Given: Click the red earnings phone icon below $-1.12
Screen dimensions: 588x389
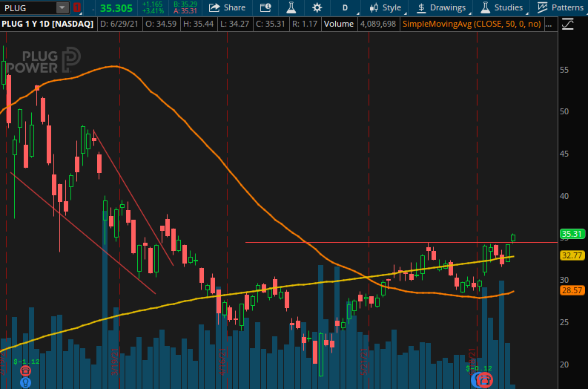Looking at the screenshot, I should [25, 371].
